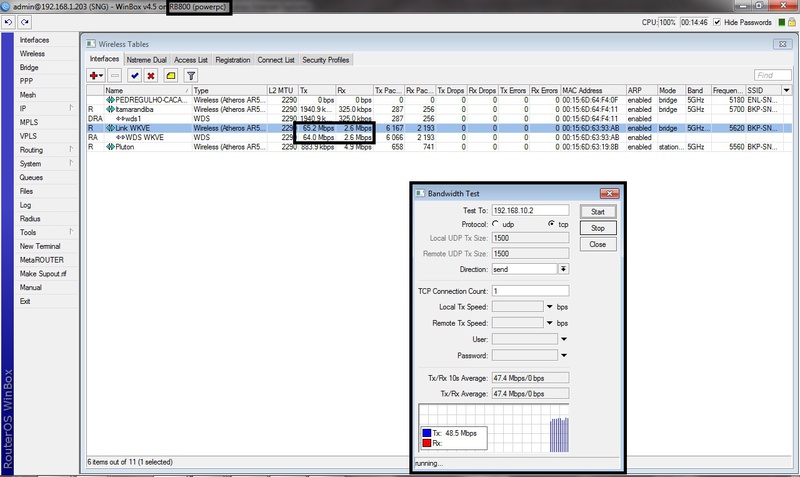Switch to the Registration tab
The image size is (800, 477).
pos(233,59)
